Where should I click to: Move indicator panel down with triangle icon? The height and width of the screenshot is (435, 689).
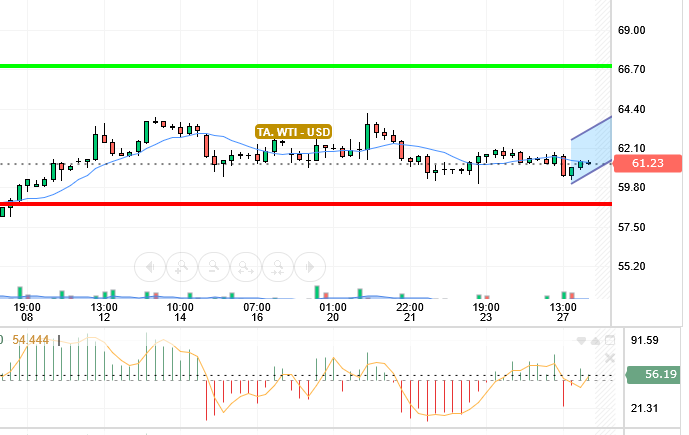coord(581,341)
